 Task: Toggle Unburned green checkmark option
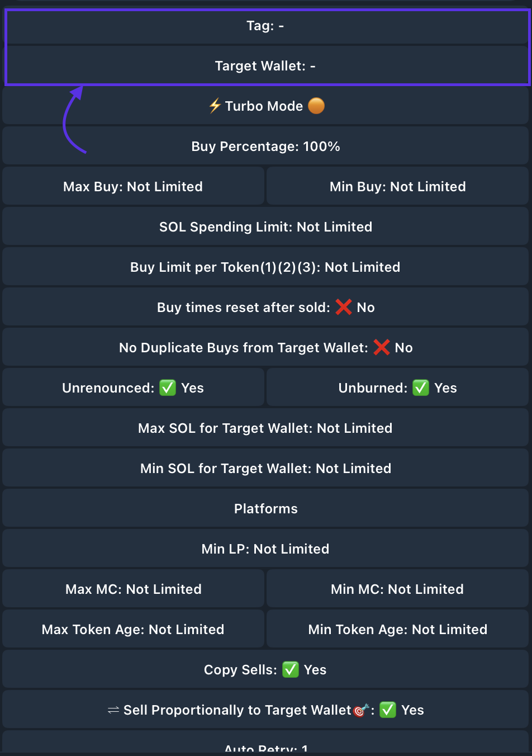click(x=397, y=388)
